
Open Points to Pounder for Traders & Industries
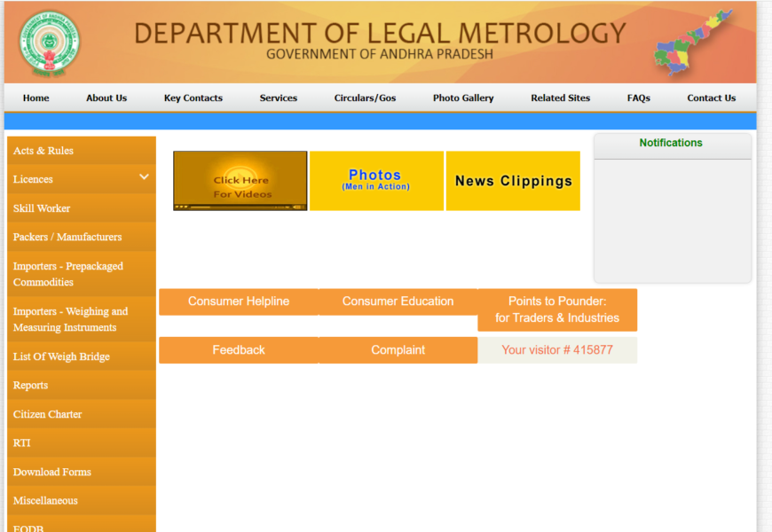(557, 309)
